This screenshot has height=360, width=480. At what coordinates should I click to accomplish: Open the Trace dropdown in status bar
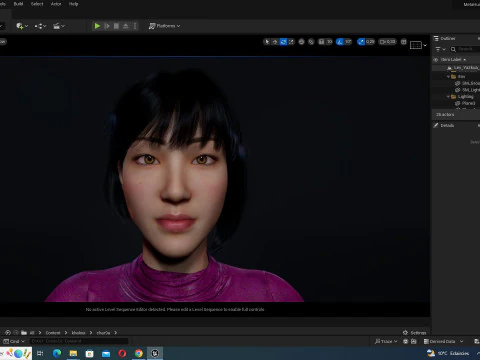pyautogui.click(x=386, y=341)
